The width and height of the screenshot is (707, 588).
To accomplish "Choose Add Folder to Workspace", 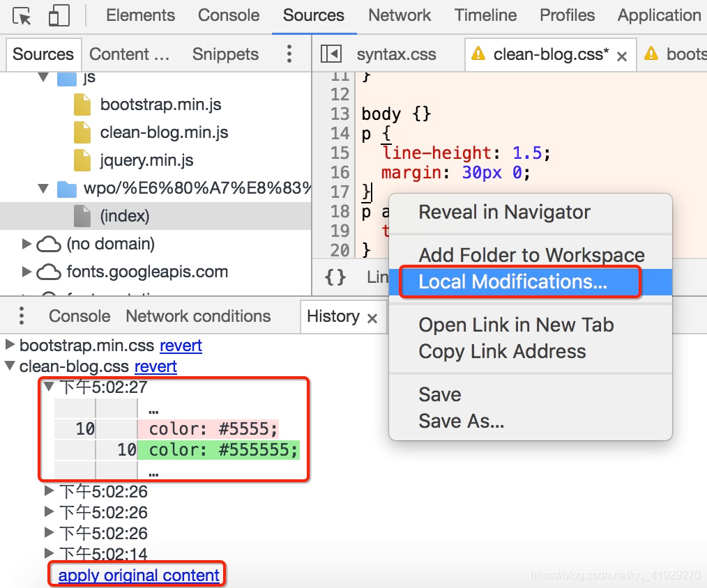I will click(530, 255).
